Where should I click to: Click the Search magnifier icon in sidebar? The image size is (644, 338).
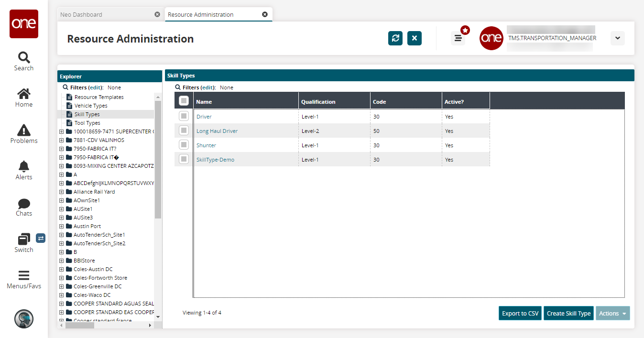coord(23,57)
